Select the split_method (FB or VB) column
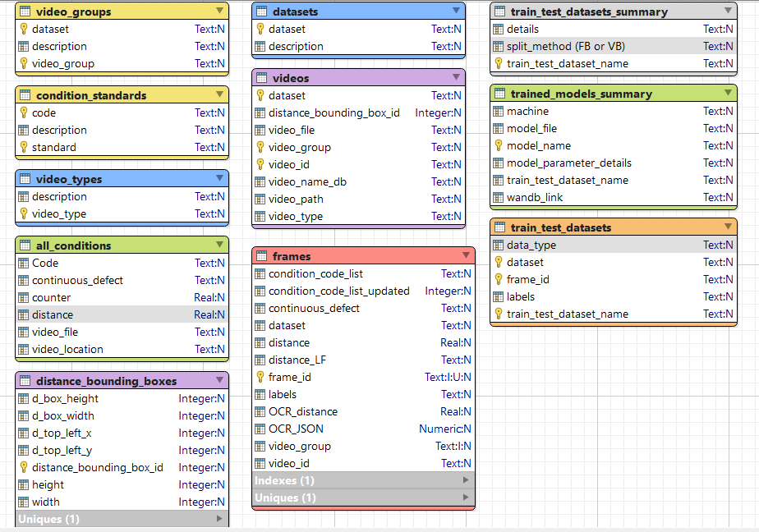The height and width of the screenshot is (532, 759). click(x=614, y=47)
